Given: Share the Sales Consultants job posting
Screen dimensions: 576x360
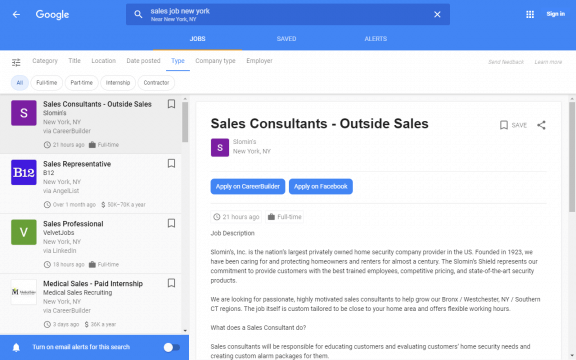Looking at the screenshot, I should (541, 125).
